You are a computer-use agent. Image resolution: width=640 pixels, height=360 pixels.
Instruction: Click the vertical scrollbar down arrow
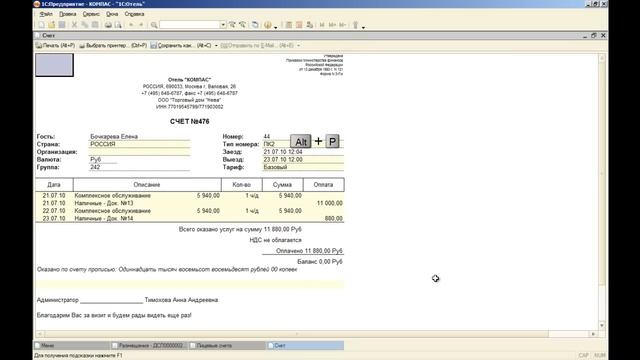(602, 325)
